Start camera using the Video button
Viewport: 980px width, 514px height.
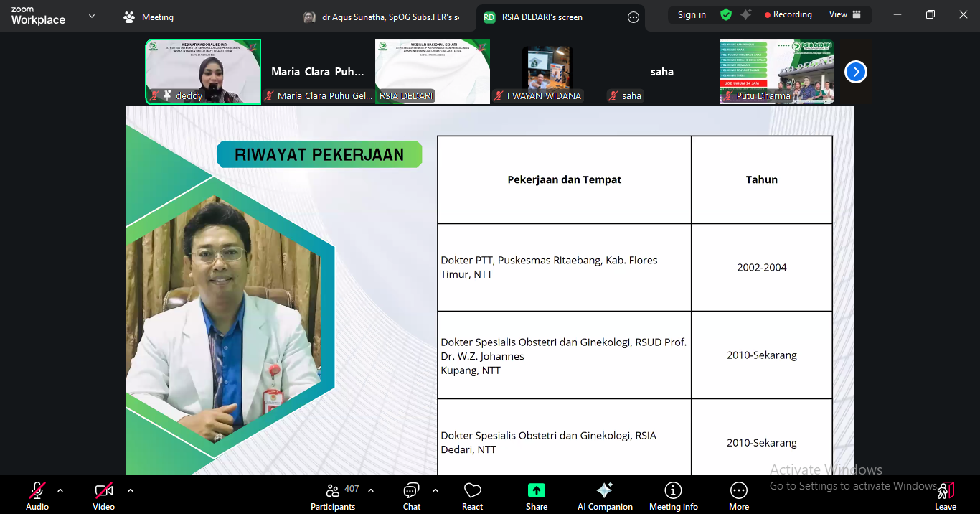tap(103, 495)
